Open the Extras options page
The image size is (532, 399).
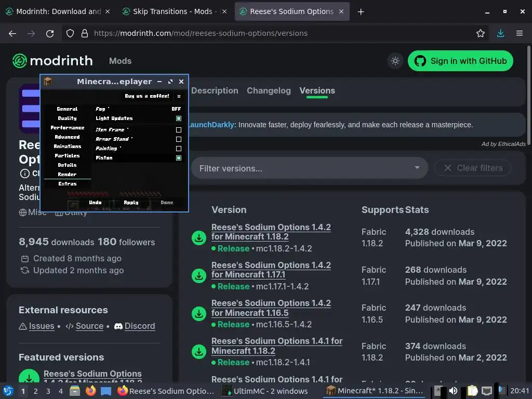pos(67,183)
